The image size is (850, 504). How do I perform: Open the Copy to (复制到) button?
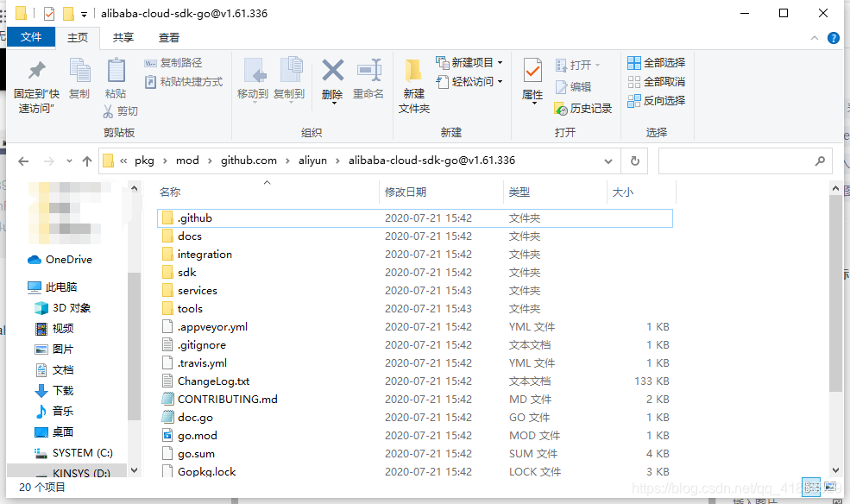click(x=289, y=80)
